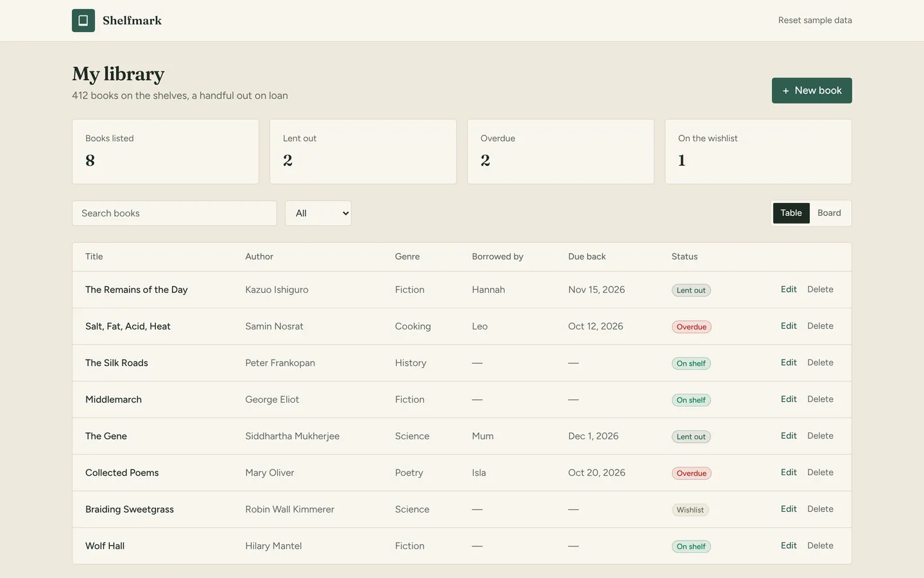This screenshot has width=924, height=578.
Task: Delete Salt, Fat, Acid, Heat entry
Action: [x=820, y=326]
